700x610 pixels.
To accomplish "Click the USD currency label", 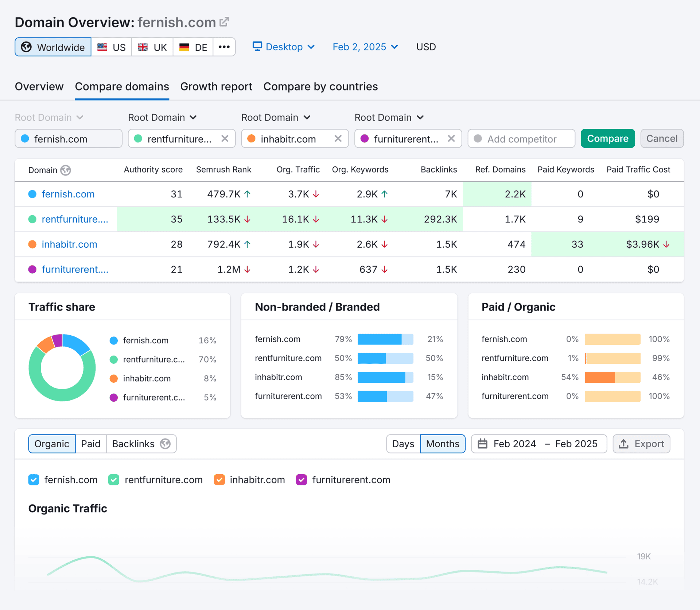I will 426,47.
